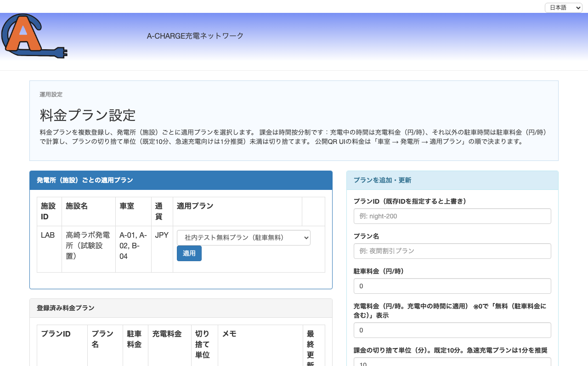Click the A-01, A-02, B-04 bay cell
This screenshot has height=366, width=588.
(134, 249)
